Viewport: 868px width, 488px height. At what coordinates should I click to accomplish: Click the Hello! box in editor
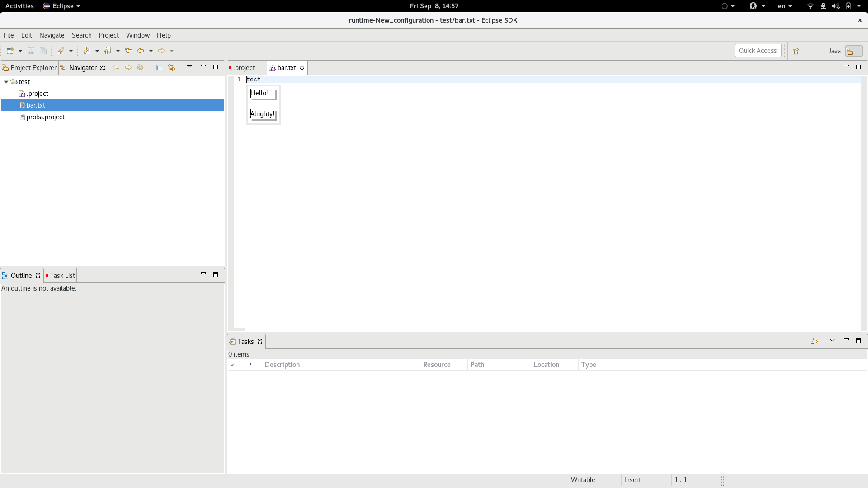point(263,94)
